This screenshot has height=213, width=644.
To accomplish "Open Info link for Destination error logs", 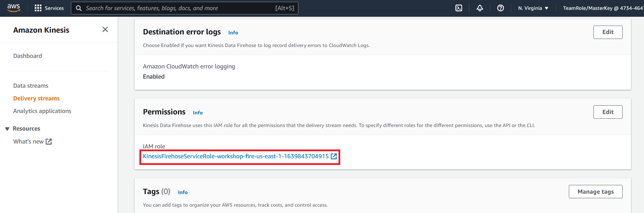I will (233, 33).
